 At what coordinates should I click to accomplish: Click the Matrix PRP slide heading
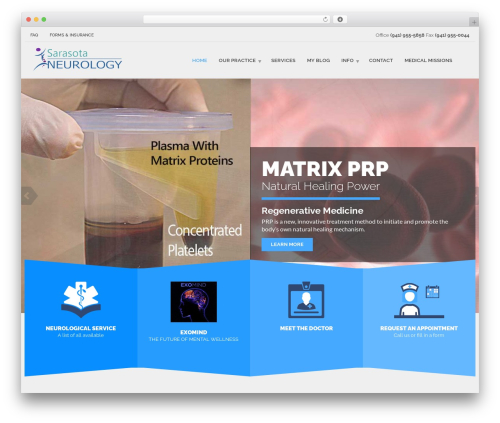pos(325,169)
